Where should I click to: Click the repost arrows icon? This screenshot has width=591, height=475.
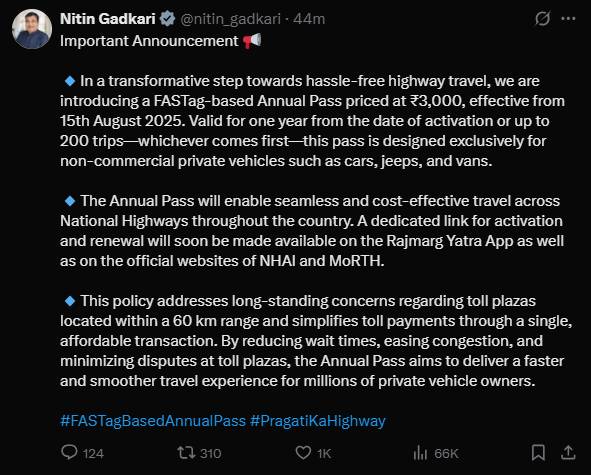(186, 453)
